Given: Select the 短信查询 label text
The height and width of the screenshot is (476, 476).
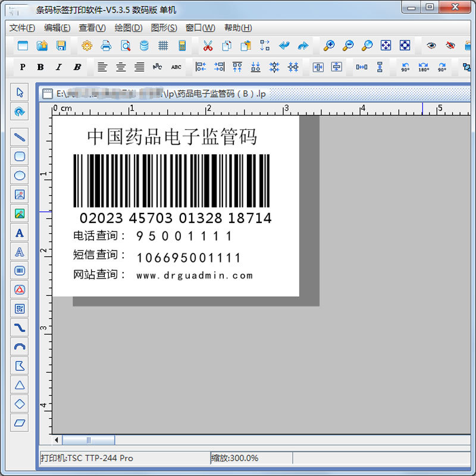Looking at the screenshot, I should click(99, 255).
